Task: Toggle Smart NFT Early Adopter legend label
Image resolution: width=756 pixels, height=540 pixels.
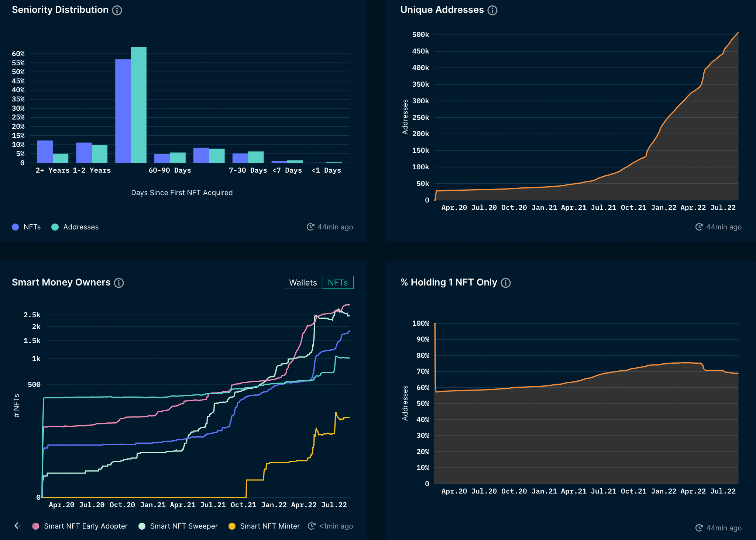Action: click(86, 526)
